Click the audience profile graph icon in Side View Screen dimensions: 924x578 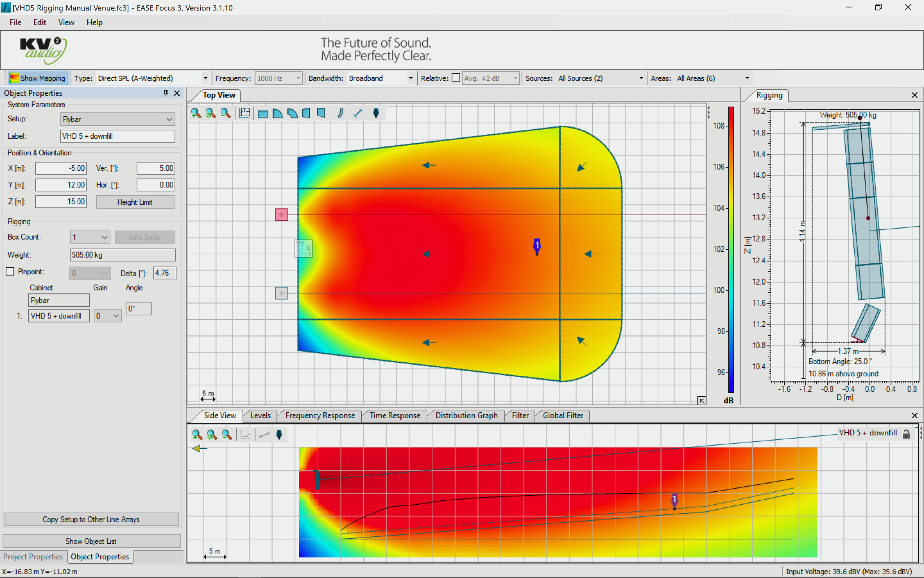point(245,435)
